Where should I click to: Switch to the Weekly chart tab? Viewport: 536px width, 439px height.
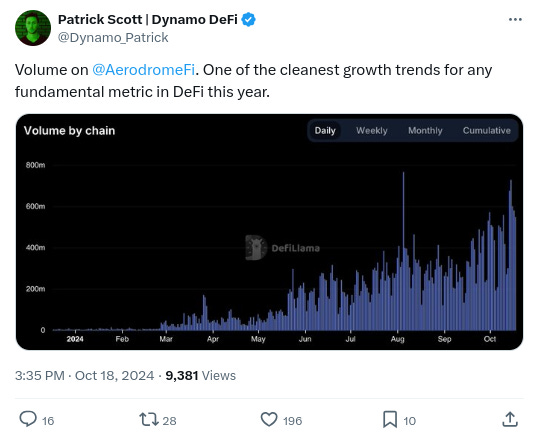tap(372, 130)
